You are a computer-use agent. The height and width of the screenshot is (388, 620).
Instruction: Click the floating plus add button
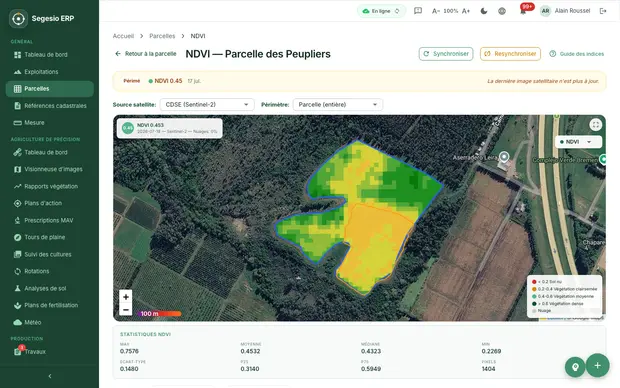pyautogui.click(x=597, y=365)
